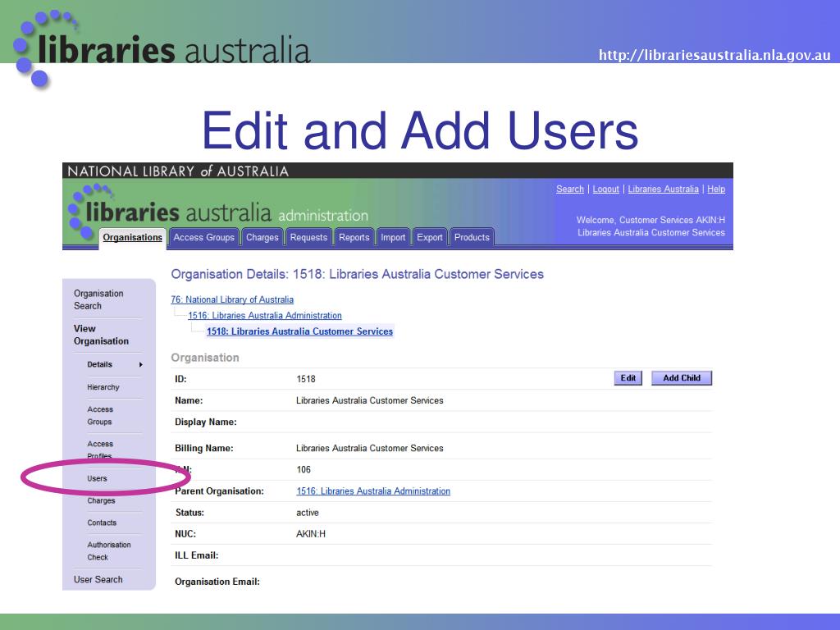Click the Welcome, Customer Services AKIN:H text
Screen dimensions: 840x630
tap(651, 220)
